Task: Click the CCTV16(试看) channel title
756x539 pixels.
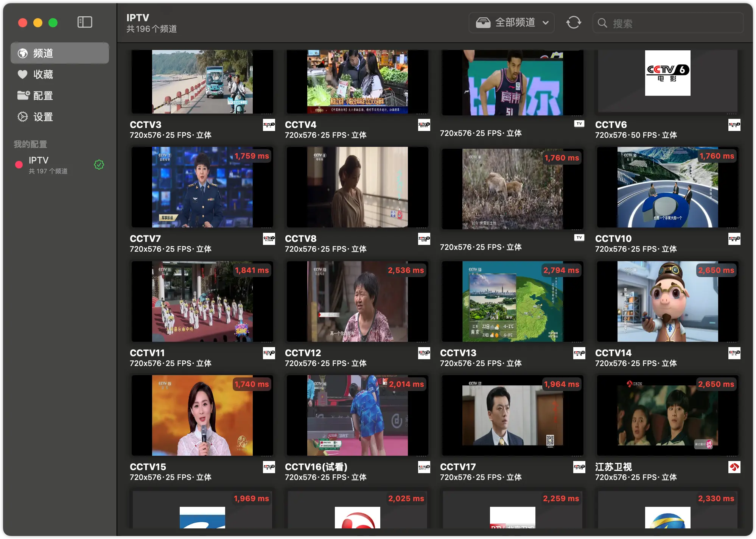Action: coord(316,467)
